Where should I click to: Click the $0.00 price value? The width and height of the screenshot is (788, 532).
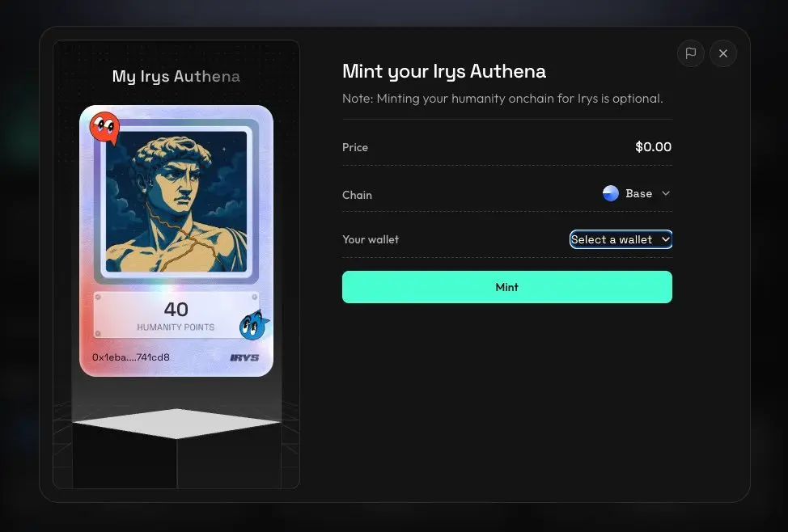point(654,146)
